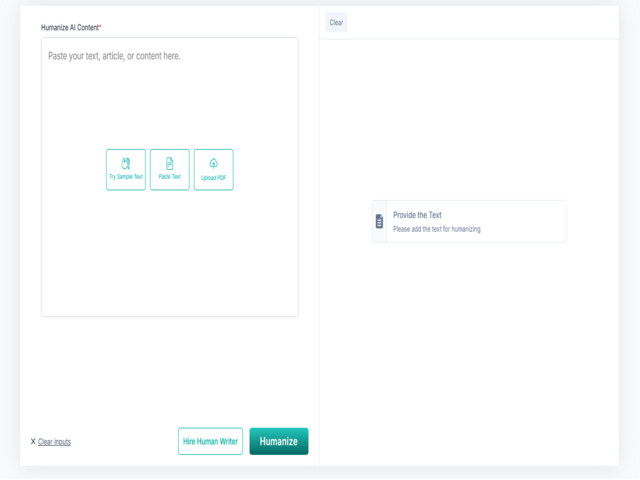Click the Humanize AI Content field label
The width and height of the screenshot is (640, 480).
pyautogui.click(x=68, y=26)
